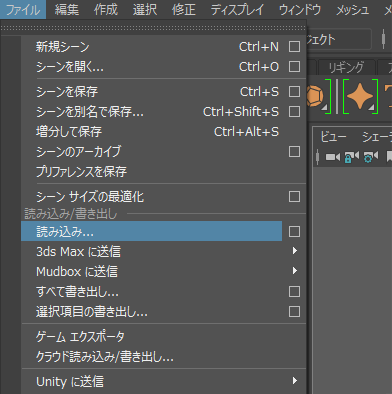Viewport: 392px width, 394px height.
Task: Expand the 3ds Max に送信 submenu
Action: point(164,251)
